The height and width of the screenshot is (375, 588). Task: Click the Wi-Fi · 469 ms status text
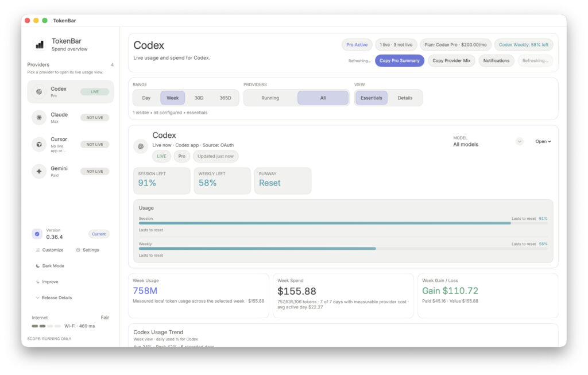point(79,326)
